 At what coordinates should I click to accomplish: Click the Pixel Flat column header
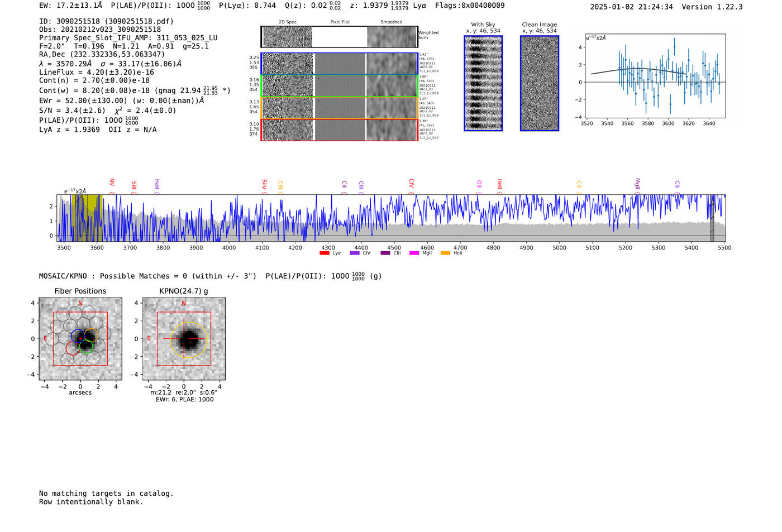tap(340, 22)
